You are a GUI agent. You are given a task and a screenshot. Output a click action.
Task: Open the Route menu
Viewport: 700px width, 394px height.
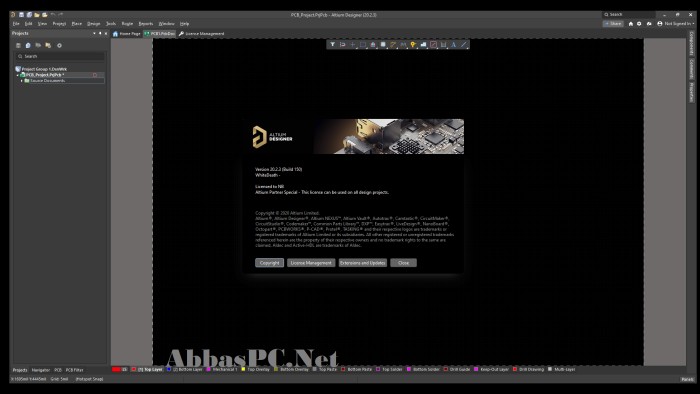pos(127,24)
